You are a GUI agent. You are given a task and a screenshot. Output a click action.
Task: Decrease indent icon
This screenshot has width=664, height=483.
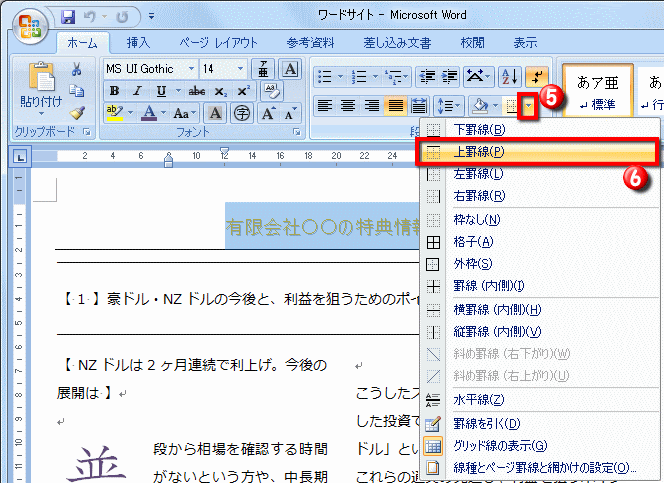[426, 76]
